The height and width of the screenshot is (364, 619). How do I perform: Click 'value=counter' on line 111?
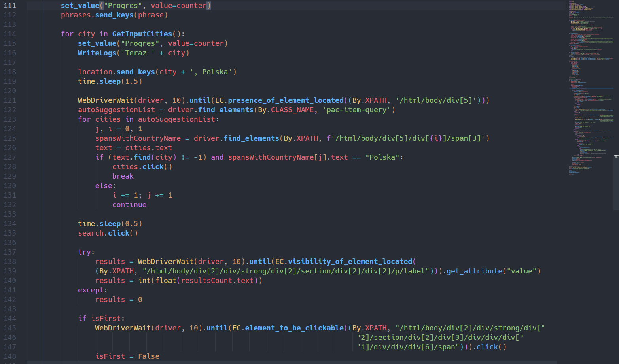(179, 6)
